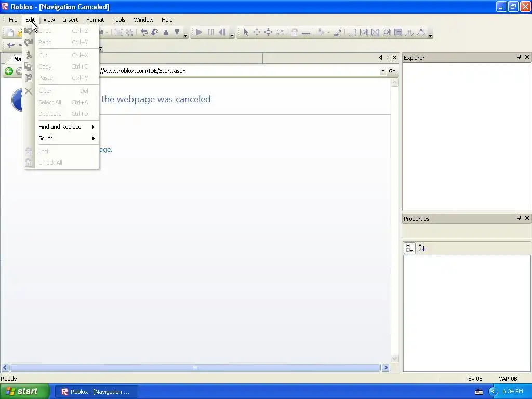Pin the Properties panel
The width and height of the screenshot is (532, 399).
point(519,218)
